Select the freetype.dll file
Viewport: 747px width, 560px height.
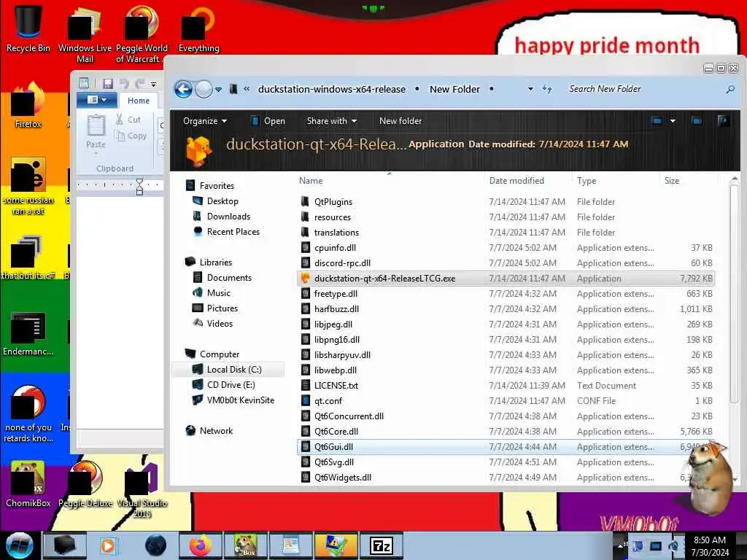(336, 293)
